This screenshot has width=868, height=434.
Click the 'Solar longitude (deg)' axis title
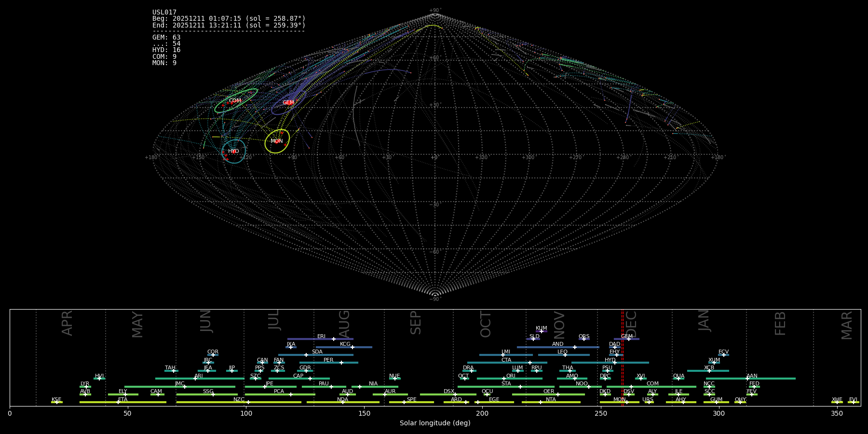[x=435, y=423]
